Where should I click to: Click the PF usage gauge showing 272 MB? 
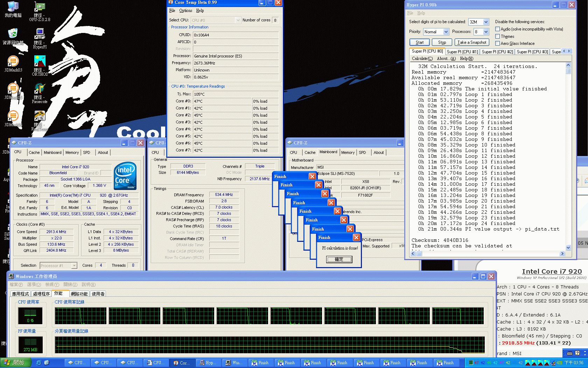coord(30,345)
